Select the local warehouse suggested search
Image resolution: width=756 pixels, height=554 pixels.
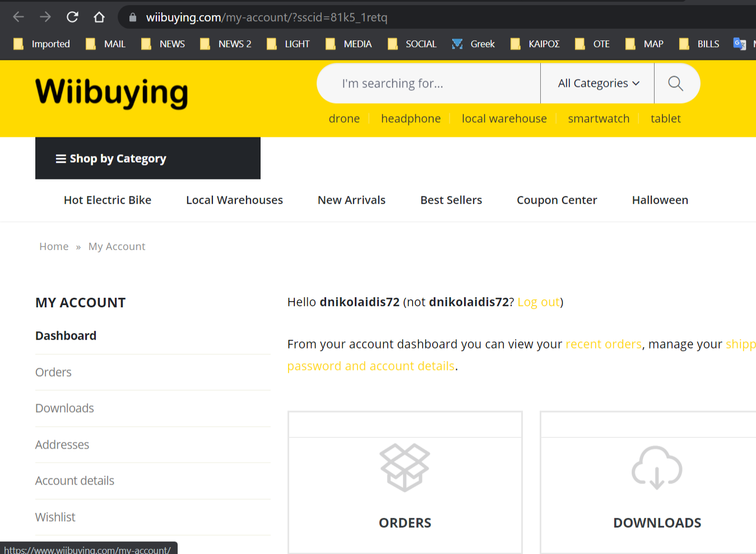(504, 118)
